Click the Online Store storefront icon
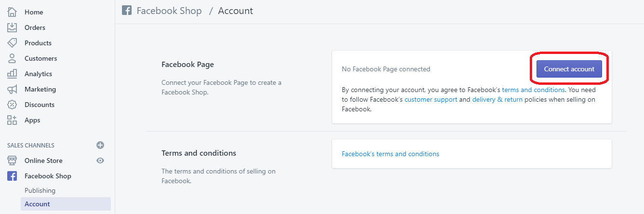Screen dimensions: 644x214 [12, 160]
